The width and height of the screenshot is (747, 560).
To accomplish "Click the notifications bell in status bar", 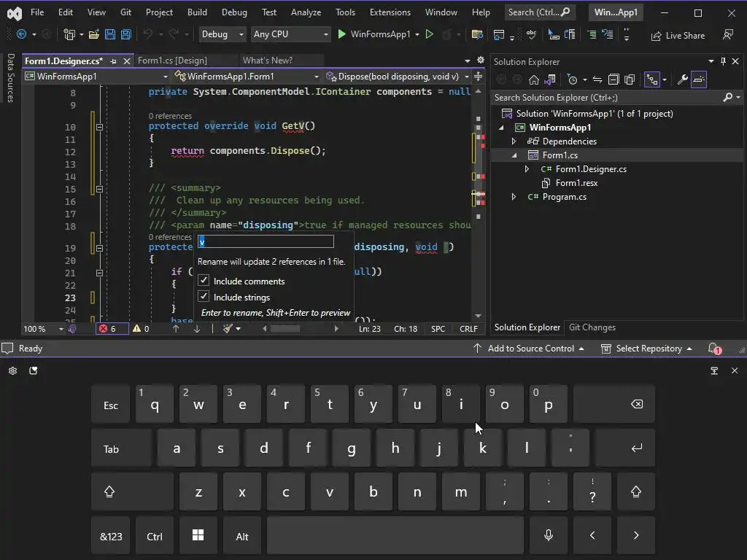I will [x=714, y=349].
